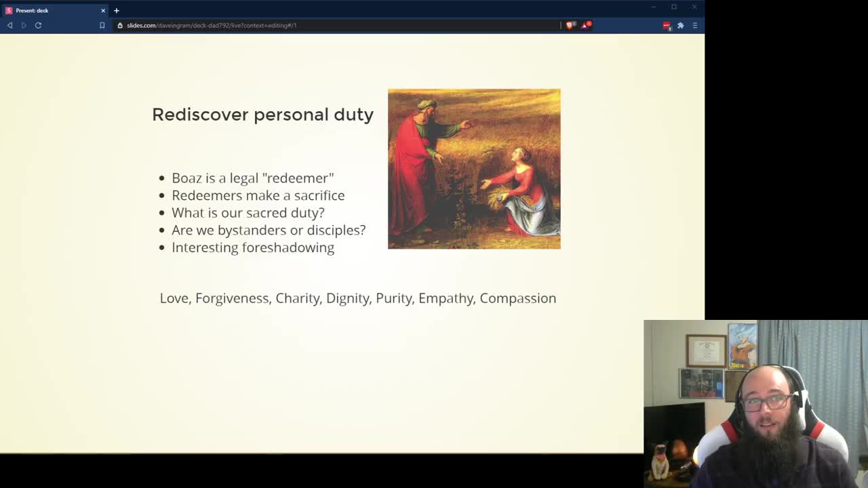Viewport: 868px width, 488px height.
Task: Click 'Redeemers make a sacrifice' bullet
Action: (258, 195)
